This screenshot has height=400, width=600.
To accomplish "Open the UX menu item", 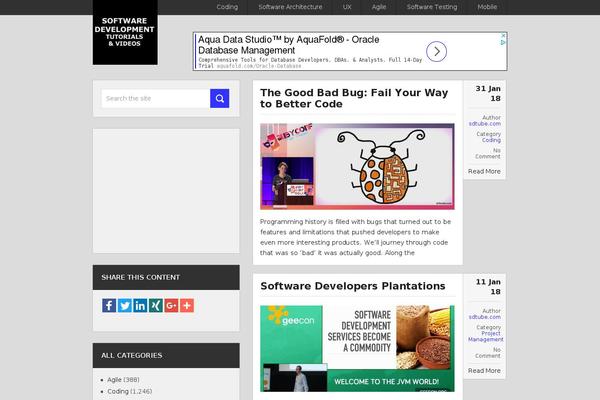I will [x=347, y=7].
